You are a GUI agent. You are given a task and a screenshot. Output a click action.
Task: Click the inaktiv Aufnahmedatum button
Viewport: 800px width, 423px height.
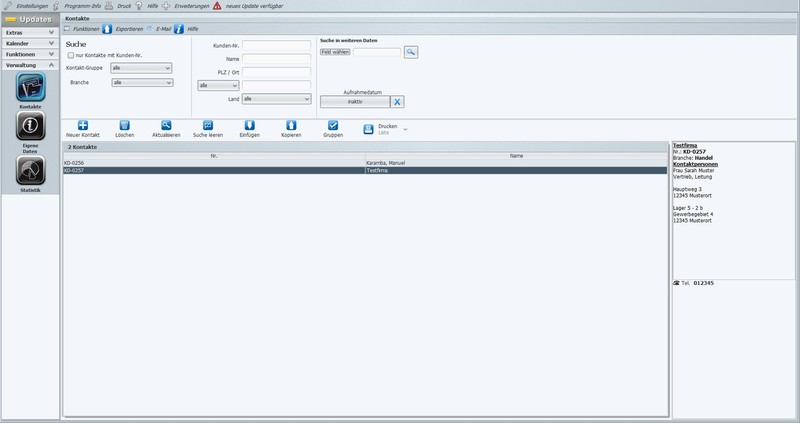pos(355,102)
